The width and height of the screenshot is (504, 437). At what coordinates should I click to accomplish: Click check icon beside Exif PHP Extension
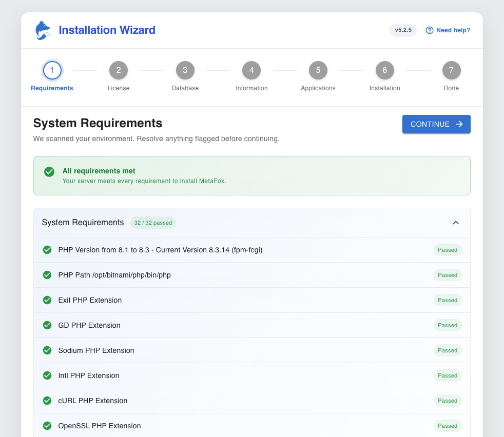47,300
